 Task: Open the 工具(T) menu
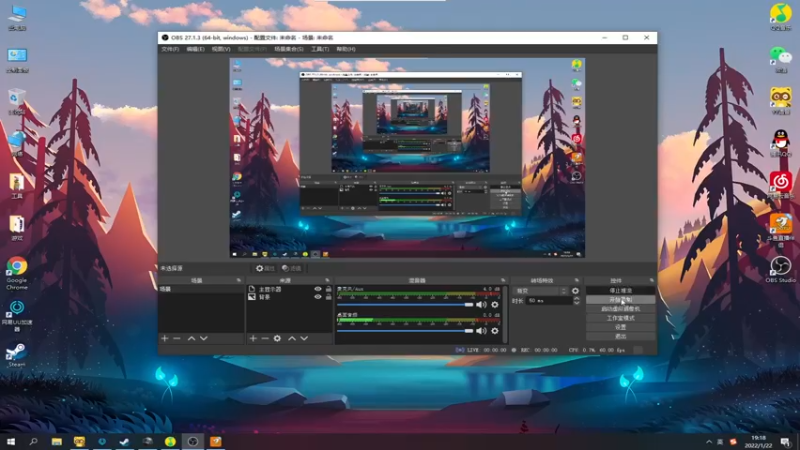[320, 49]
